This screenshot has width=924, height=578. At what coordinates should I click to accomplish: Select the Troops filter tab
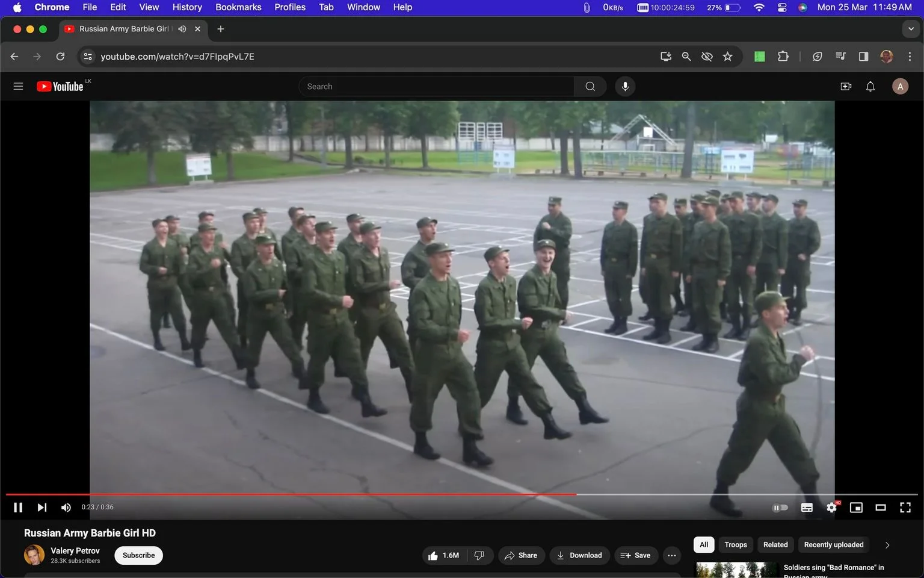coord(736,545)
